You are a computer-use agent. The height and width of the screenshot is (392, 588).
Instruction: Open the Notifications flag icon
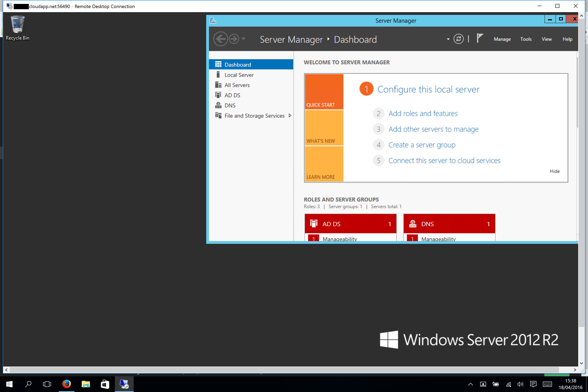[x=479, y=38]
